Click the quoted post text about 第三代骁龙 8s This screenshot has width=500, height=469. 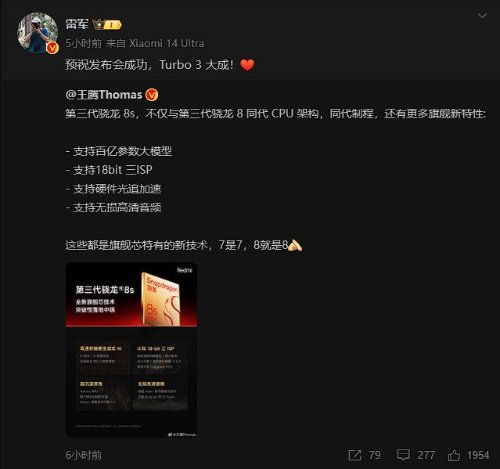point(275,114)
